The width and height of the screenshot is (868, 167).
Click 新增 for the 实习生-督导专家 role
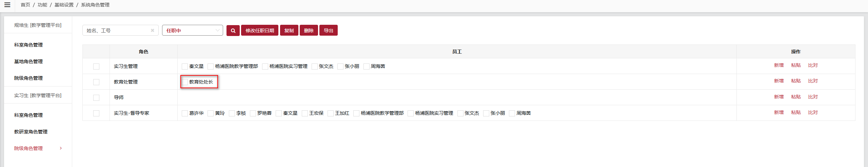[779, 112]
